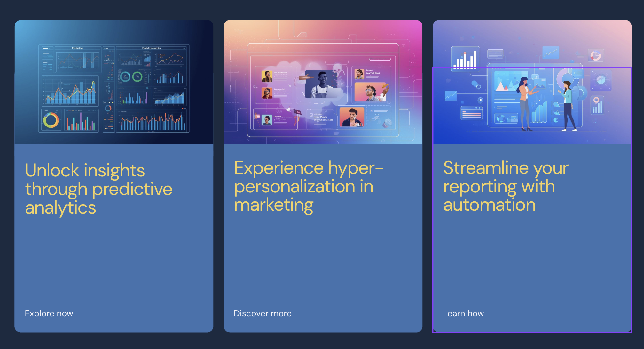
Task: Click the gauge dial icon on the right side
Action: 601,80
